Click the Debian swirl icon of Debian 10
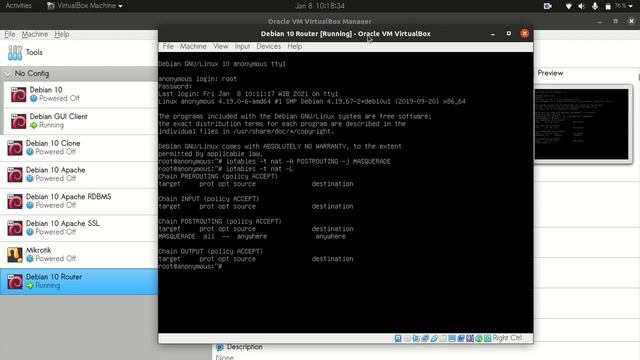Viewport: 640px width, 360px height. 18,94
